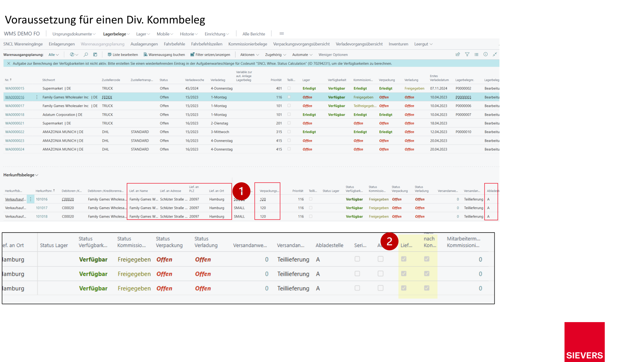
Task: Click Weniger Optionen
Action: [x=333, y=55]
